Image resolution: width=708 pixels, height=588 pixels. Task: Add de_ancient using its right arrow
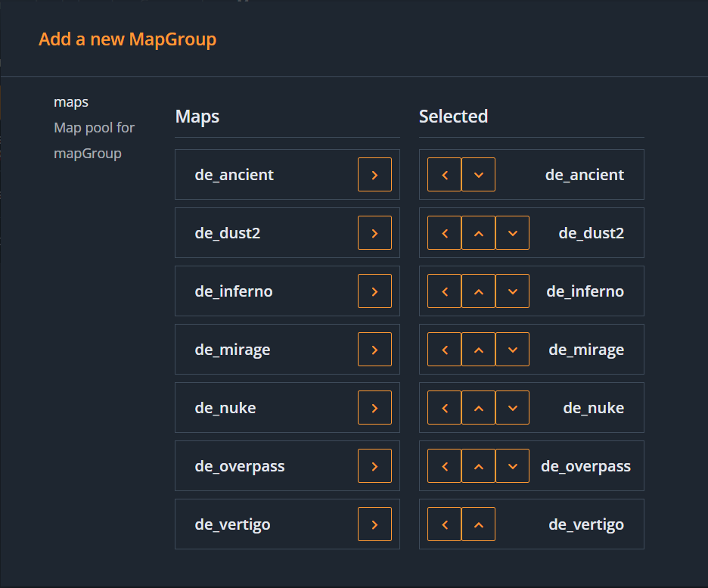(x=374, y=175)
